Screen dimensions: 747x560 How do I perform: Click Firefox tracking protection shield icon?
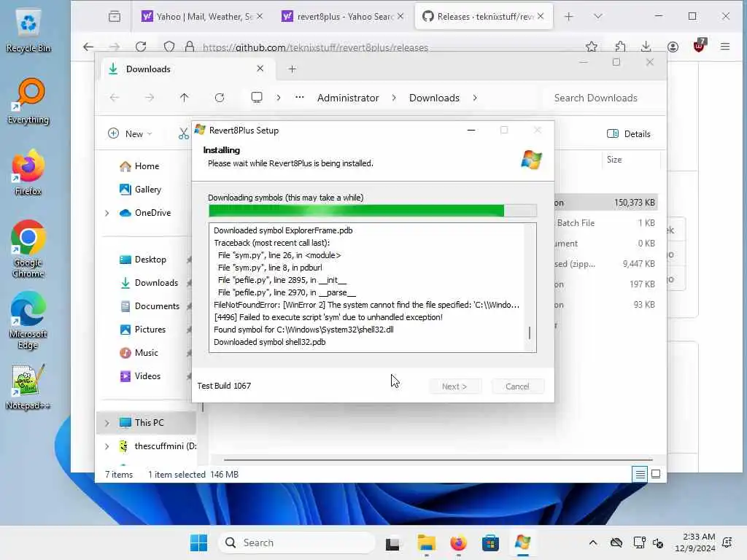coord(169,47)
